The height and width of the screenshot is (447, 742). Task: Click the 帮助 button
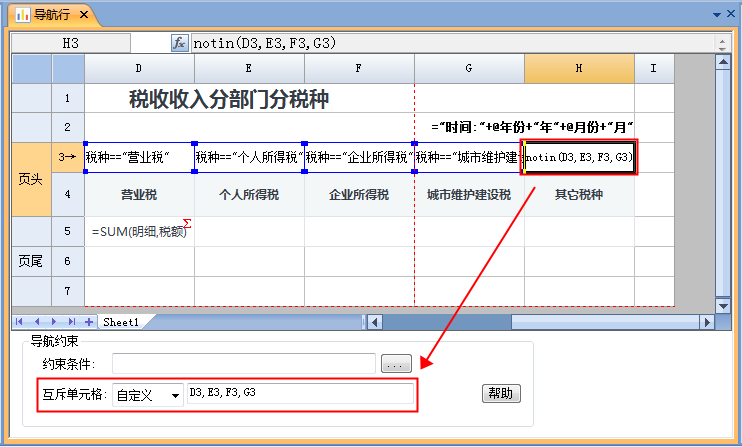[x=502, y=393]
